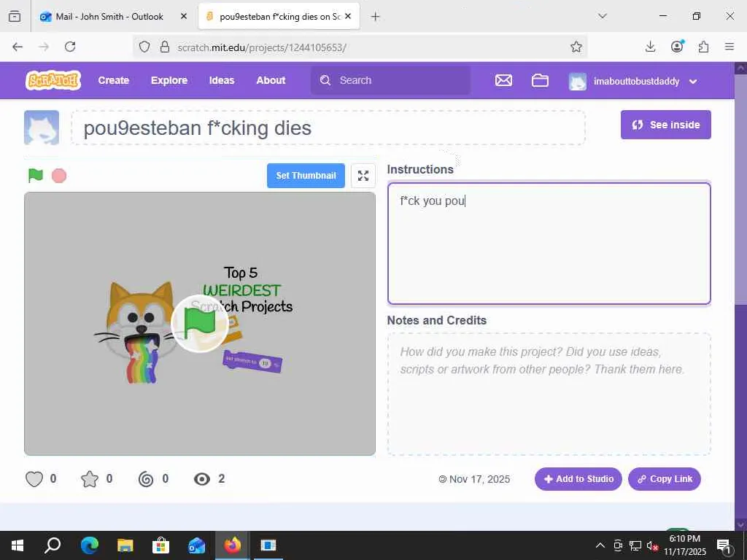Open the Firefox account icon
The width and height of the screenshot is (747, 560).
(x=677, y=46)
